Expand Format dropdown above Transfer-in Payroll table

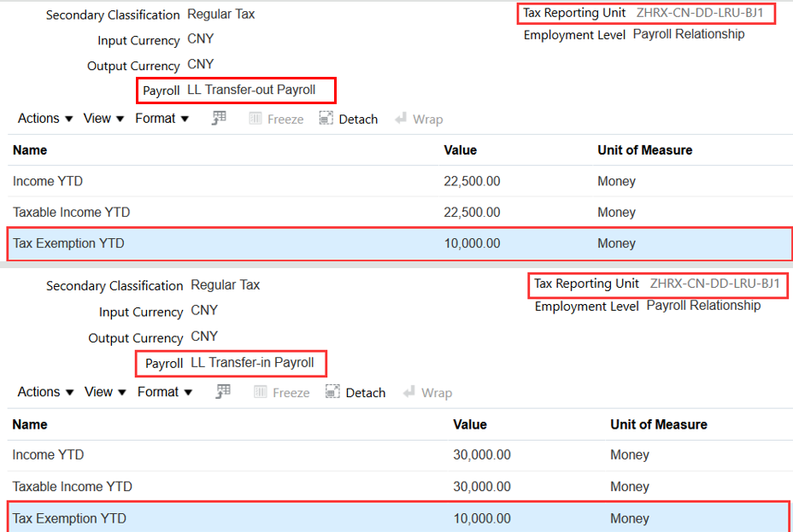165,392
